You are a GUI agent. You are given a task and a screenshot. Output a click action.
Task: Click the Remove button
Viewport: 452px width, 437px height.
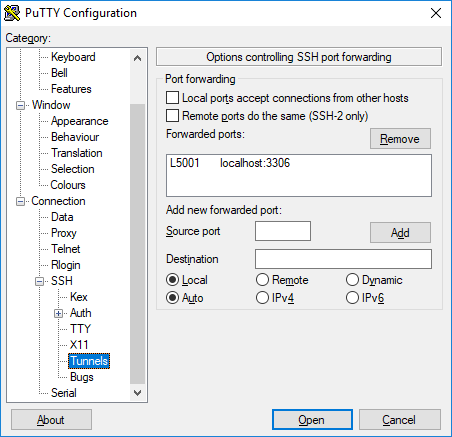400,139
